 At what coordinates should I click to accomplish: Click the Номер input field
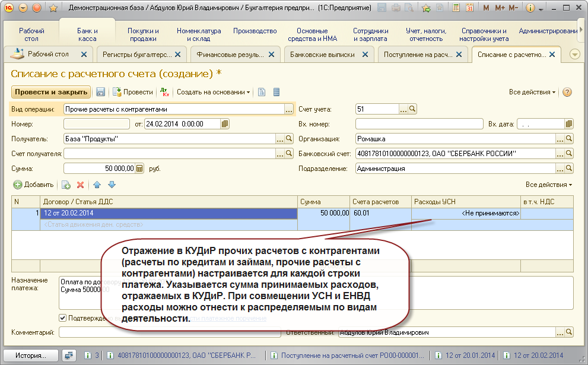(97, 124)
